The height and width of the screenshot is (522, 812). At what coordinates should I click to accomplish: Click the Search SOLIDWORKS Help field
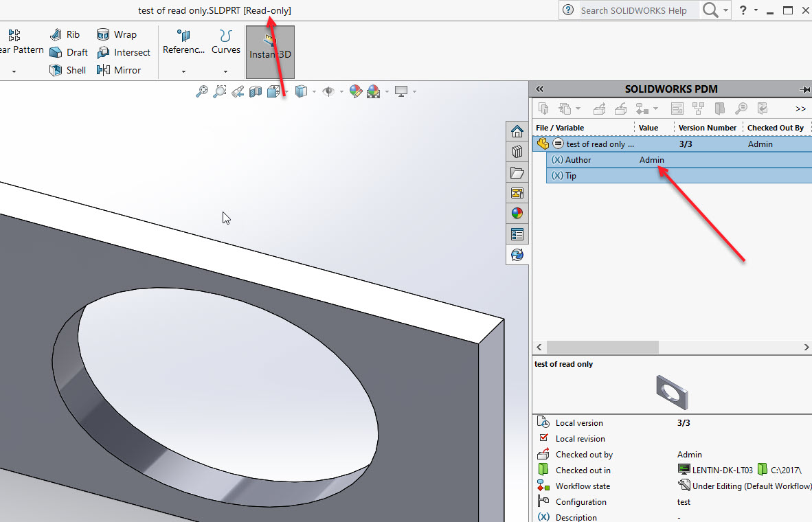(x=632, y=10)
